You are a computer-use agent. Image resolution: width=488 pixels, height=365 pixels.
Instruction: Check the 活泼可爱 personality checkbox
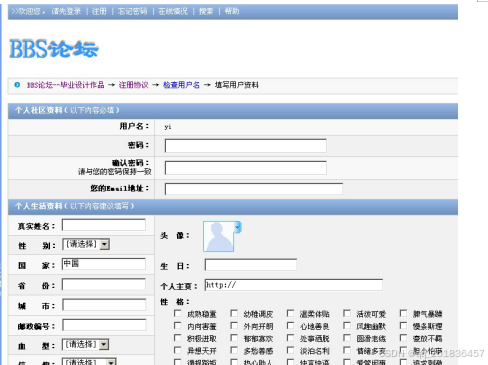347,314
